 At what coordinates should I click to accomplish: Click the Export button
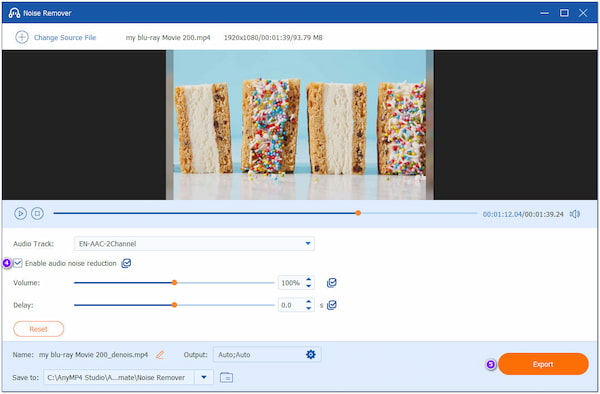pos(543,364)
